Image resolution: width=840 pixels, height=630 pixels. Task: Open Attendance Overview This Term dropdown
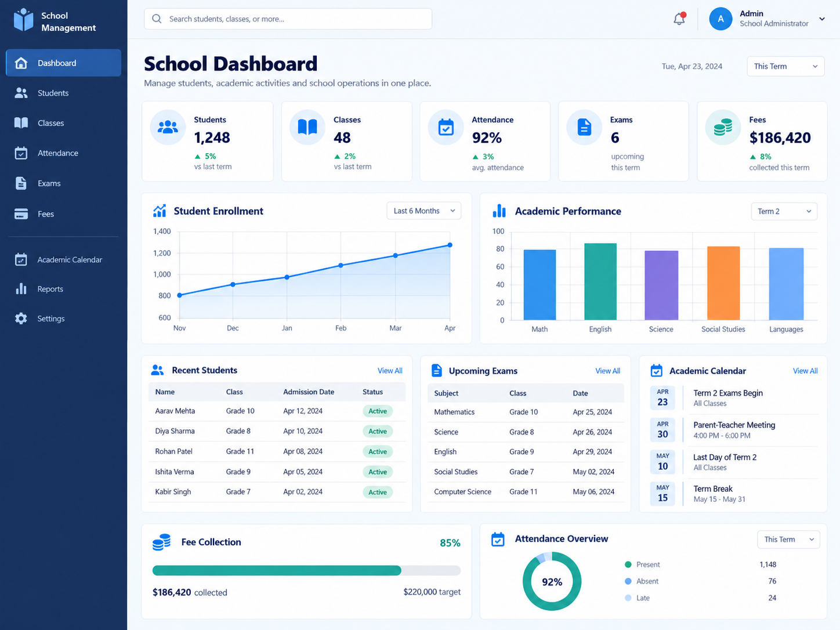788,540
